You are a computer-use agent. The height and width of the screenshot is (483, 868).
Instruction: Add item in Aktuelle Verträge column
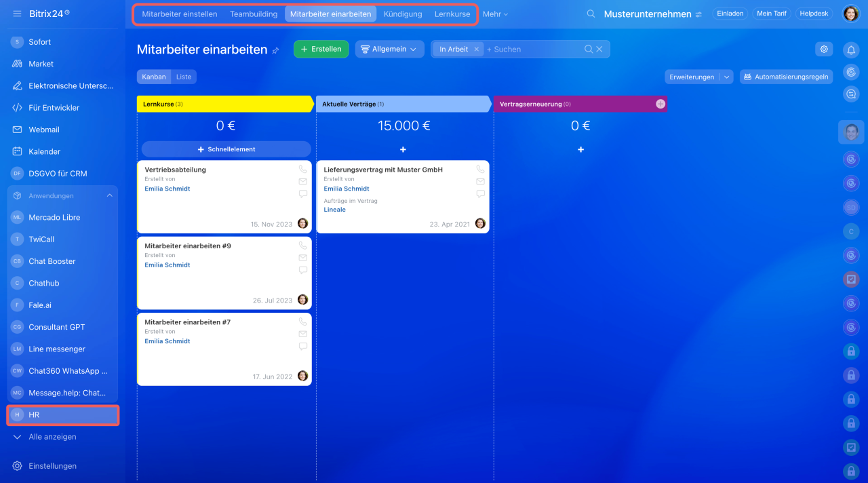point(403,149)
